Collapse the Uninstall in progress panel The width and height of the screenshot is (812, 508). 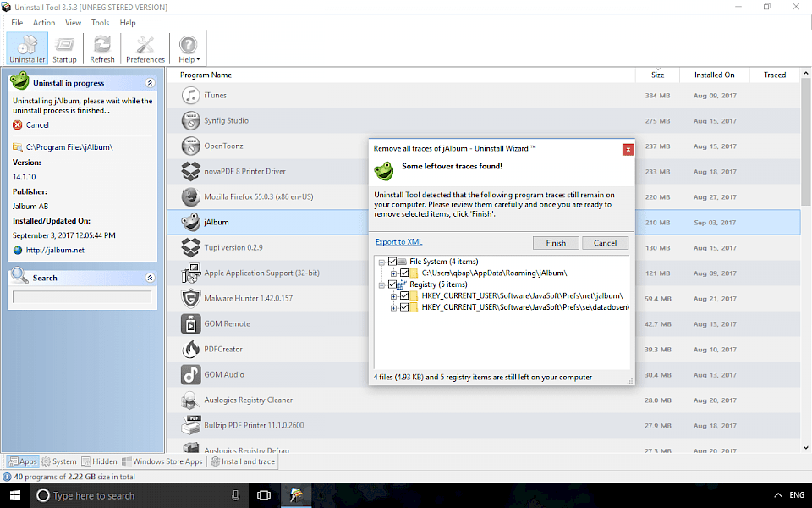point(151,83)
